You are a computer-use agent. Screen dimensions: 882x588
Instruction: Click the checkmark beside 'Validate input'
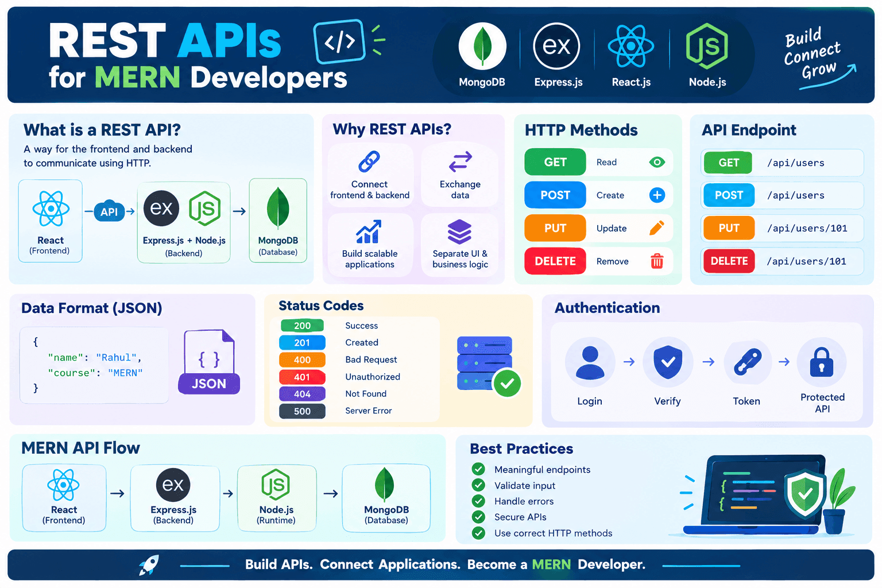(478, 485)
